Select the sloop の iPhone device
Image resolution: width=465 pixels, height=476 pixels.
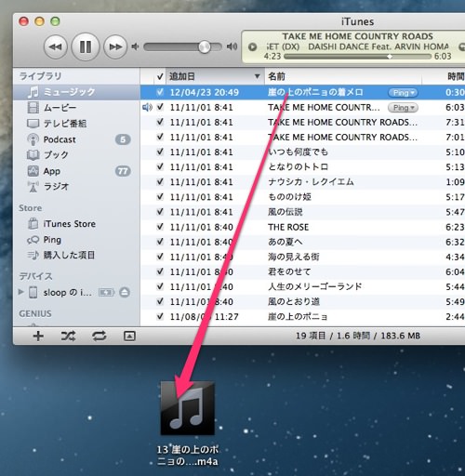(67, 292)
